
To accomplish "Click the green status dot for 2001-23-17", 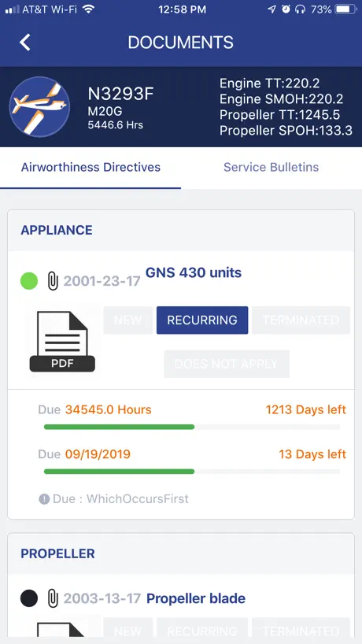I will pyautogui.click(x=29, y=281).
